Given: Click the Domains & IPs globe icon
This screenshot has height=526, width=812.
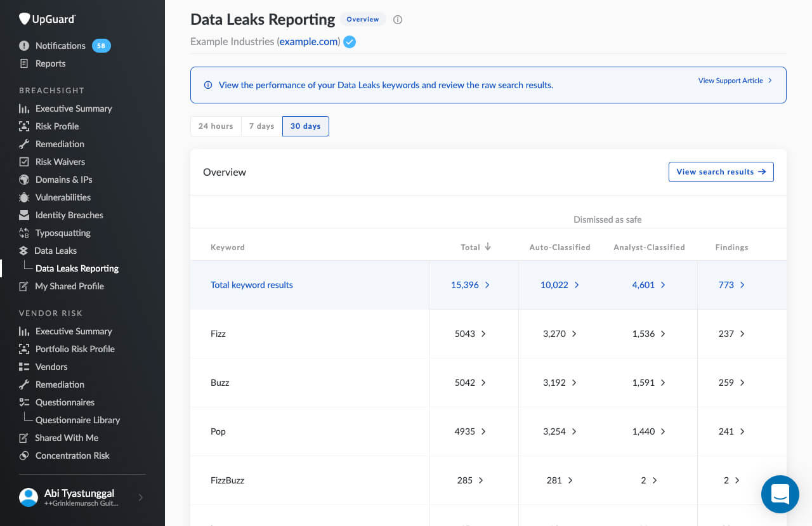Looking at the screenshot, I should pyautogui.click(x=24, y=180).
